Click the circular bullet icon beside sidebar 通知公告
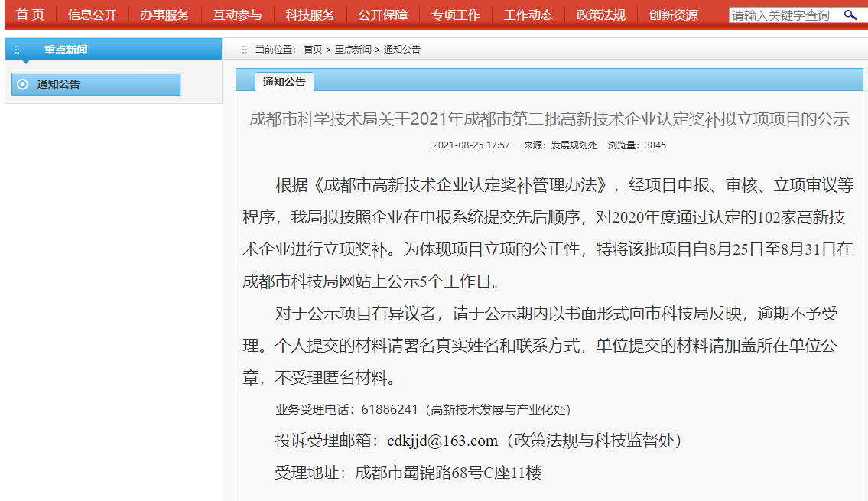This screenshot has width=868, height=501. pos(23,84)
